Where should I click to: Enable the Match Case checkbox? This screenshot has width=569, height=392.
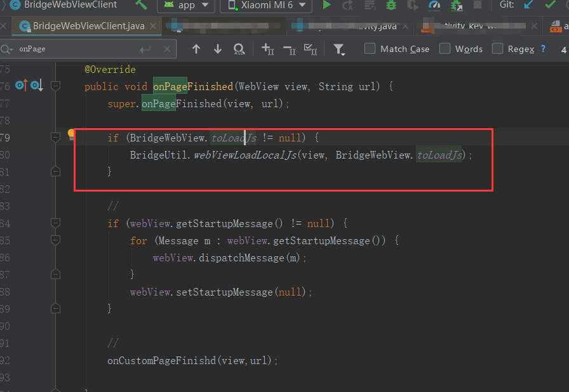coord(369,48)
